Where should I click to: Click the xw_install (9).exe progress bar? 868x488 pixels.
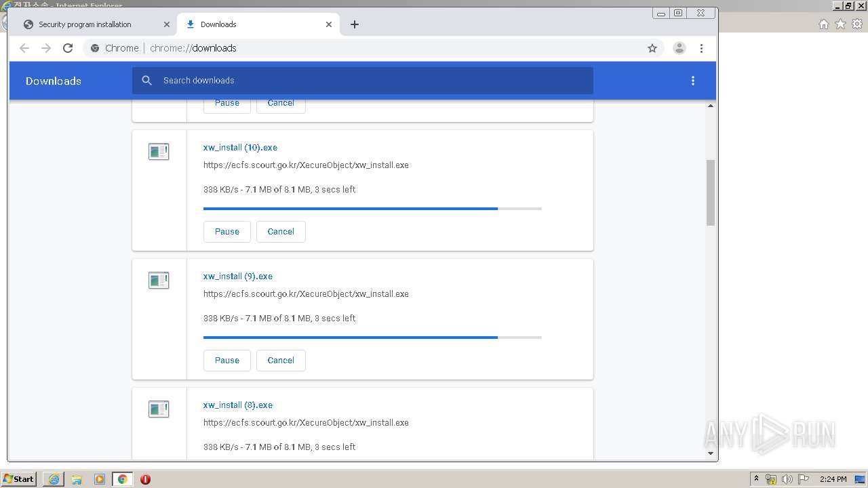[x=372, y=338]
